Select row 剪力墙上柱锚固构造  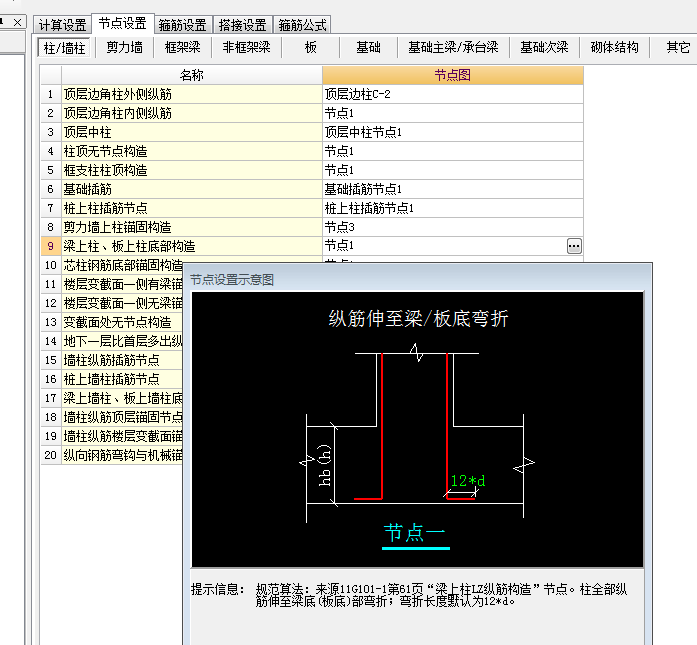tap(192, 227)
